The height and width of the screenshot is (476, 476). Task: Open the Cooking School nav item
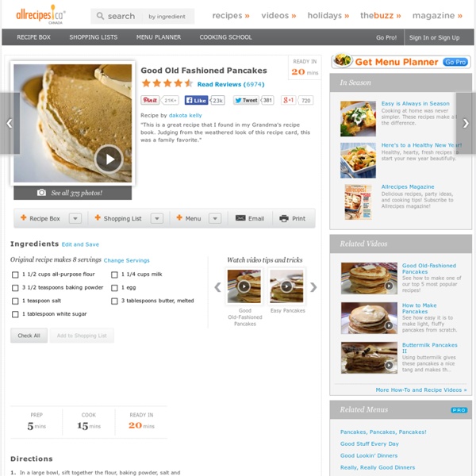coord(225,37)
